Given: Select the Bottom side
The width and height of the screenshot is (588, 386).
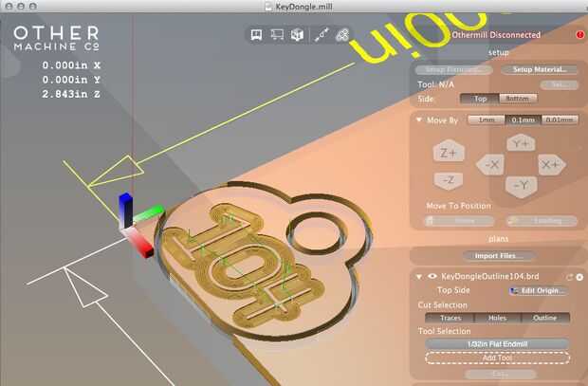Looking at the screenshot, I should (518, 99).
